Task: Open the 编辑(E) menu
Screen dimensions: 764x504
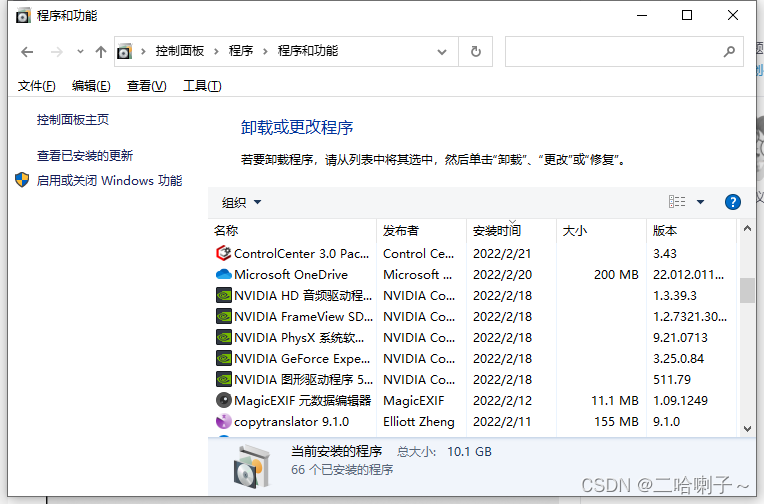Action: tap(91, 86)
